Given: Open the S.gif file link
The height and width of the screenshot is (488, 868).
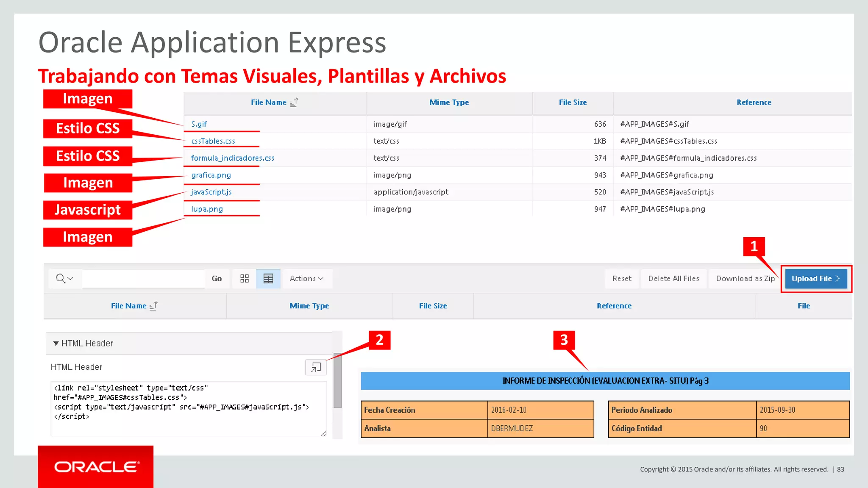Looking at the screenshot, I should 199,124.
